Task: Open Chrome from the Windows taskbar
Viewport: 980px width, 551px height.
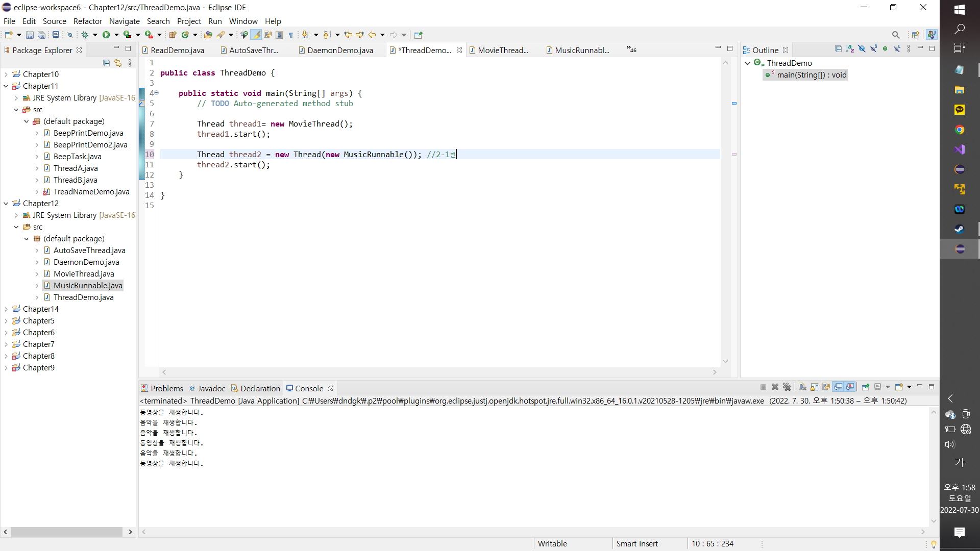Action: click(x=960, y=130)
